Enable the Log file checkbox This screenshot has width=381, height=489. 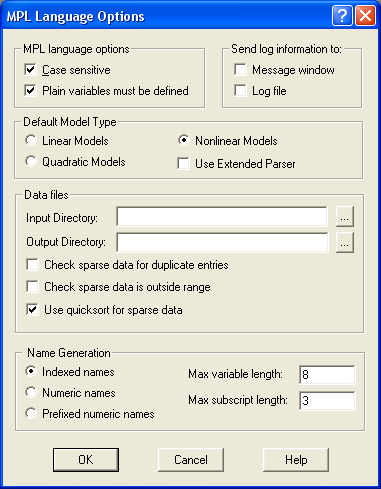pos(240,90)
